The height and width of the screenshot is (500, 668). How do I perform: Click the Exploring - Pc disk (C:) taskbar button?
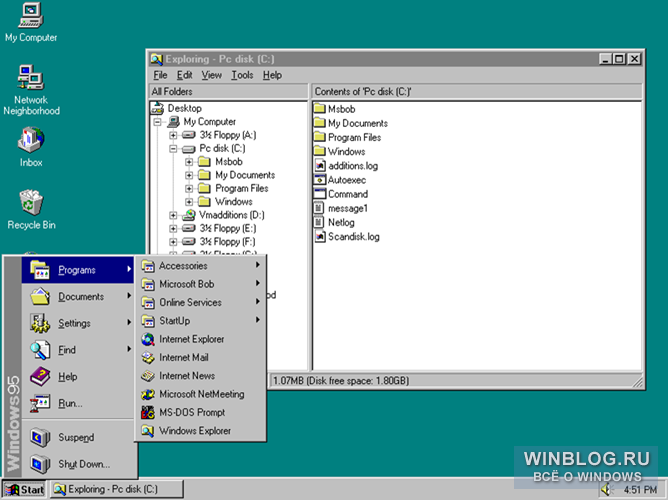pos(117,489)
